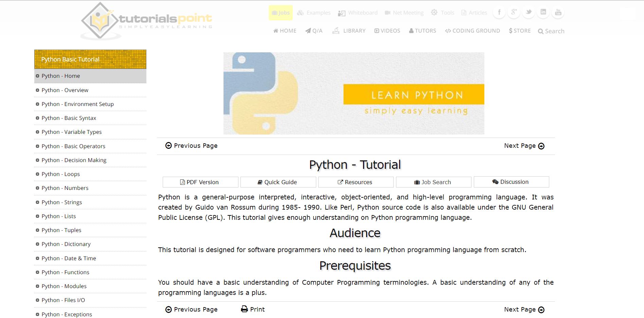Open the Quick Guide button
Viewport: 644px width, 318px height.
278,182
